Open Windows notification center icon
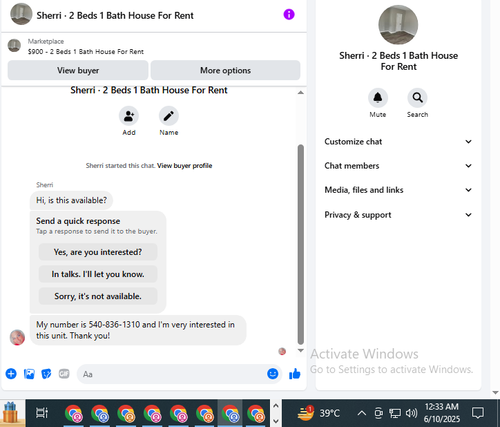This screenshot has height=427, width=500. click(478, 413)
